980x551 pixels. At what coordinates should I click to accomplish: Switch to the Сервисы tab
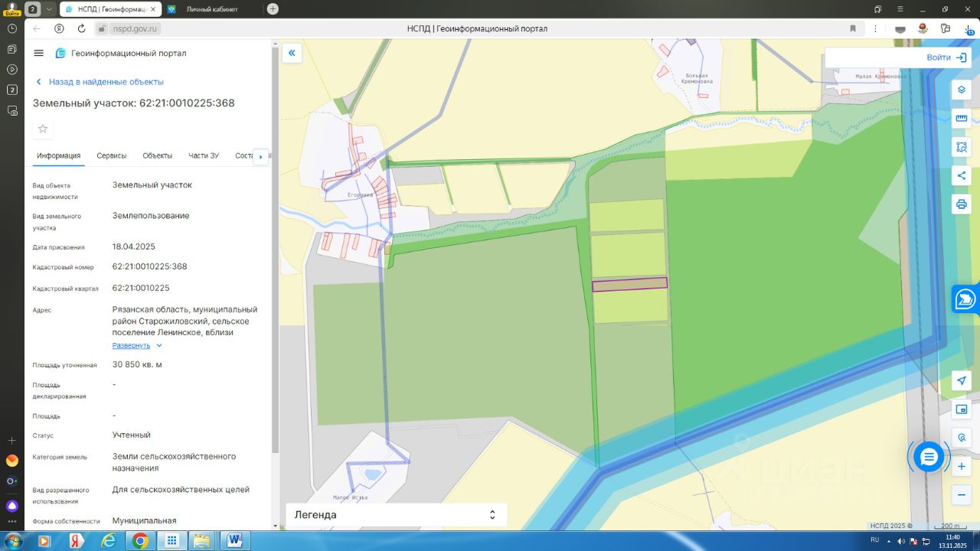[x=112, y=156]
